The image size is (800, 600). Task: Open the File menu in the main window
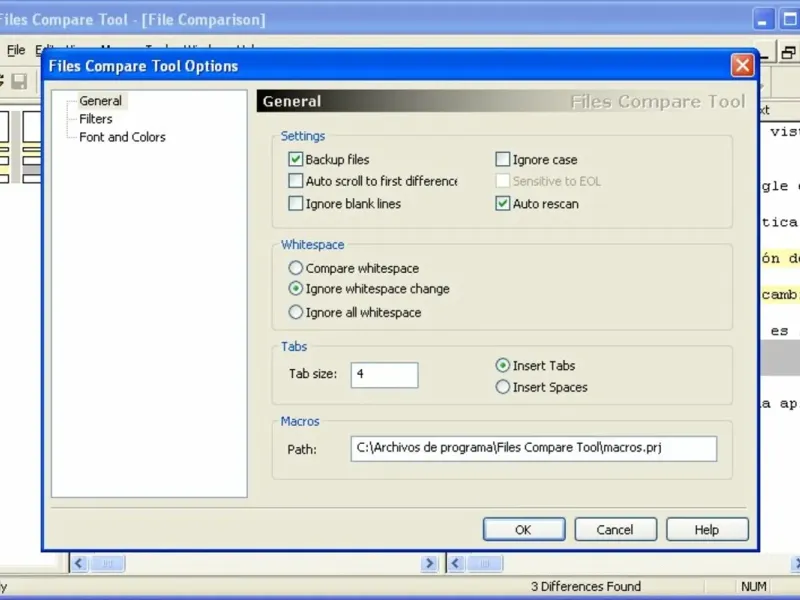(16, 50)
